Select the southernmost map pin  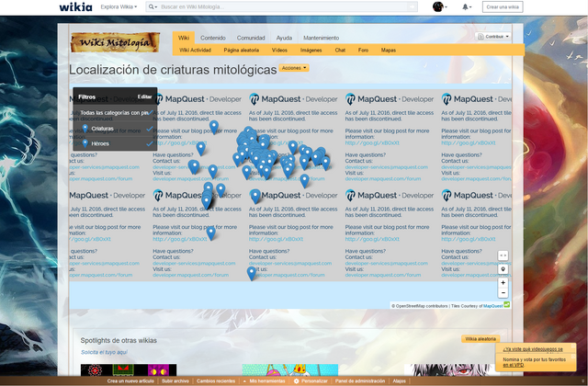(252, 274)
